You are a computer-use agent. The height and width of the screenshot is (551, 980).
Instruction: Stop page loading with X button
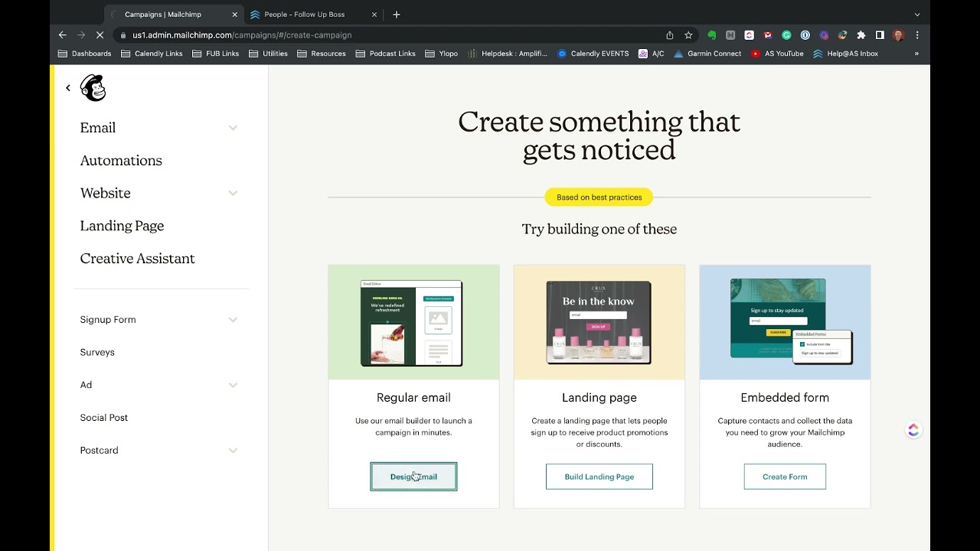pyautogui.click(x=101, y=35)
